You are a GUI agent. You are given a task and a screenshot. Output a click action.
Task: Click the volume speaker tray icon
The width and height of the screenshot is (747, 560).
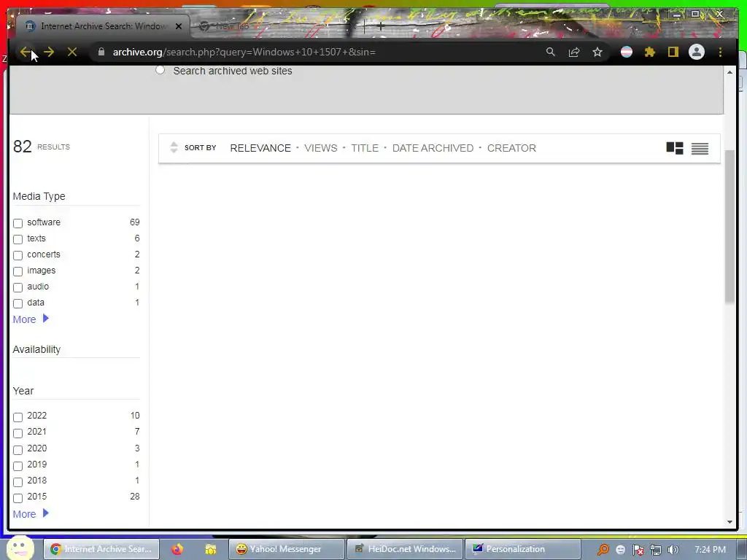[x=673, y=550]
